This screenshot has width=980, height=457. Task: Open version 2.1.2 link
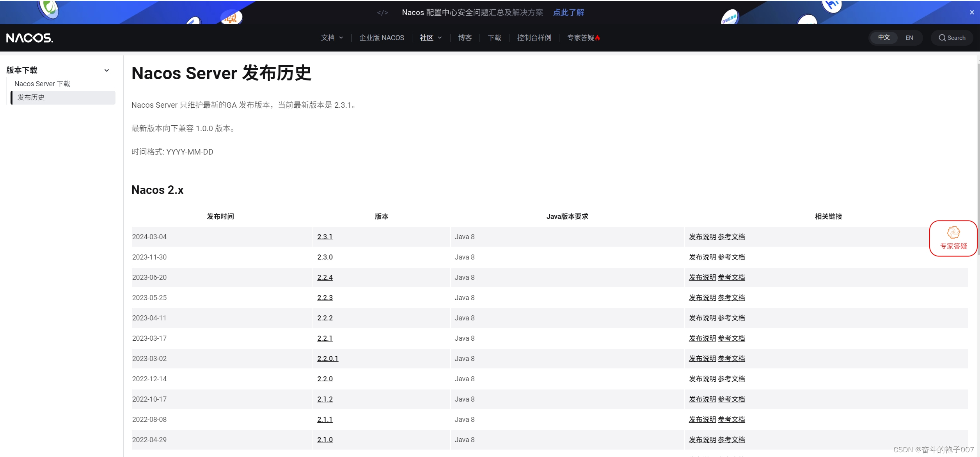tap(325, 399)
